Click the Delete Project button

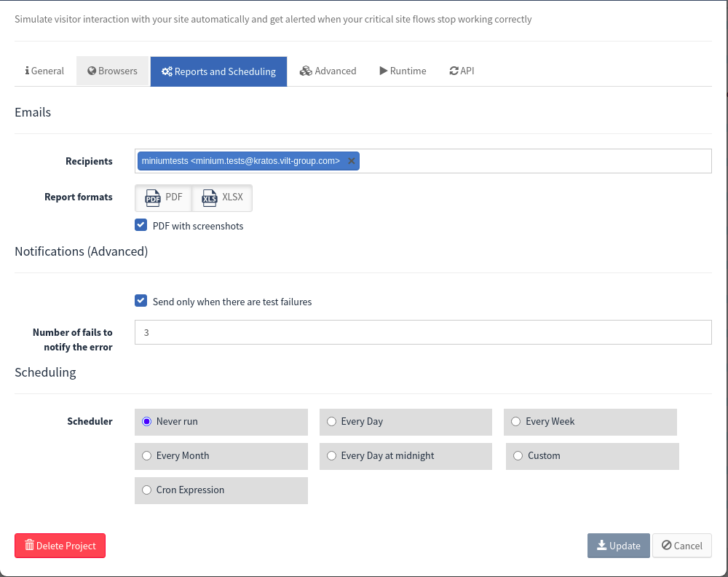[60, 546]
